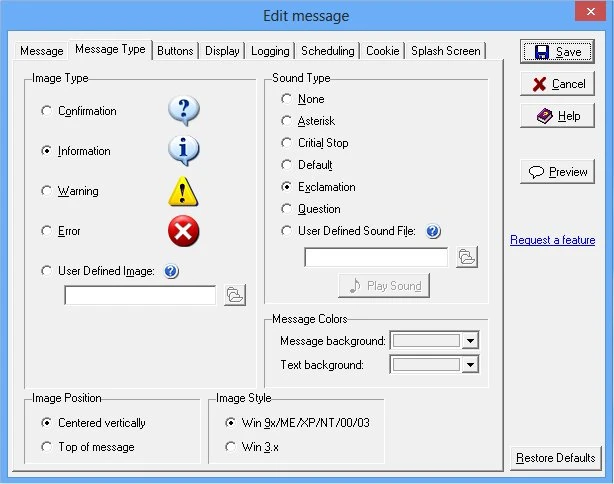Open help for User Defined Sound File
Viewport: 614px width, 484px height.
(433, 231)
